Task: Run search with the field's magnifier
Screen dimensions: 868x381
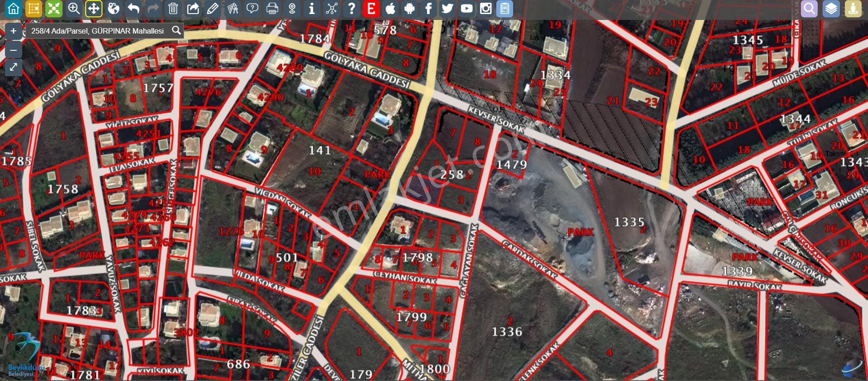Action: click(176, 30)
